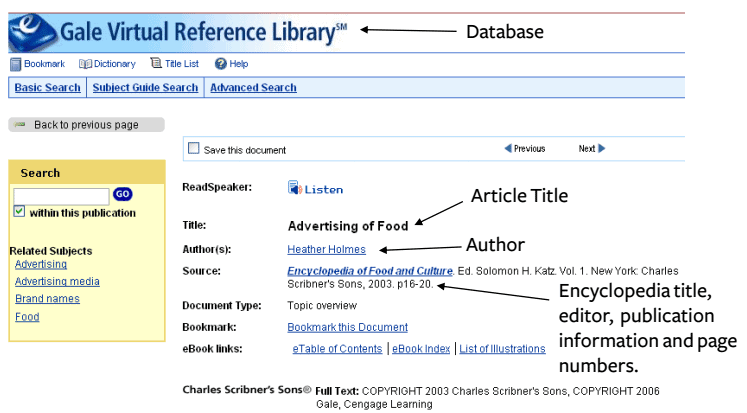Click the Next right arrow icon
Viewport: 747px width, 413px height.
tap(601, 148)
